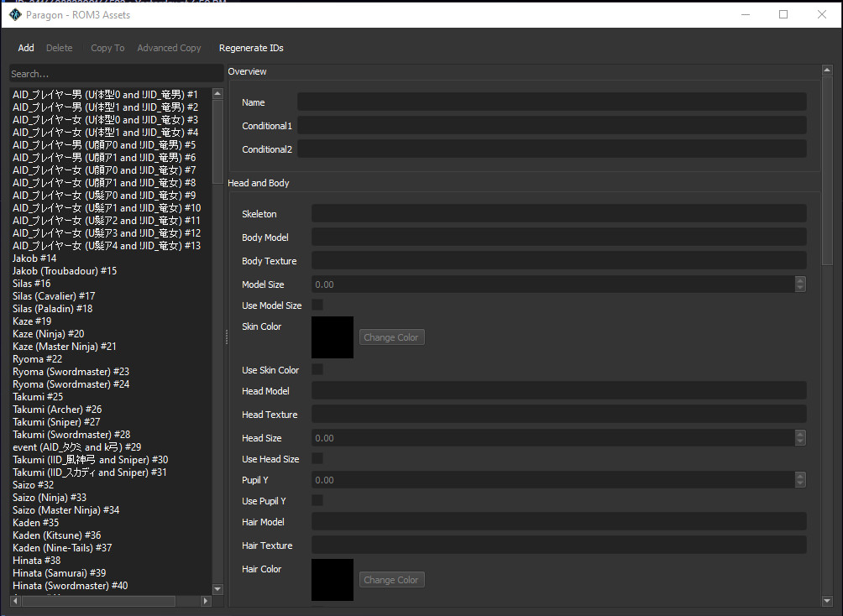Image resolution: width=843 pixels, height=616 pixels.
Task: Check the Use Head Size checkbox
Action: pos(317,458)
